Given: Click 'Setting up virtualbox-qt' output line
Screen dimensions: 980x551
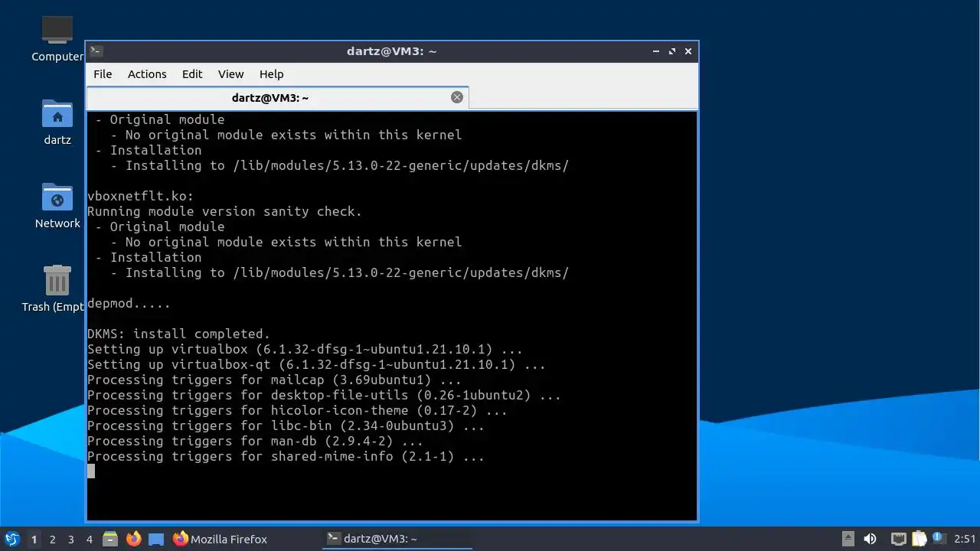Looking at the screenshot, I should tap(316, 364).
